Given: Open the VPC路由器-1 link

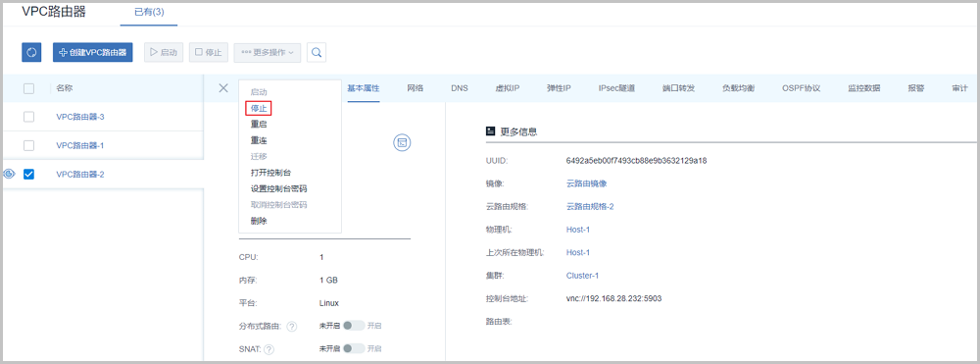Looking at the screenshot, I should [x=80, y=145].
